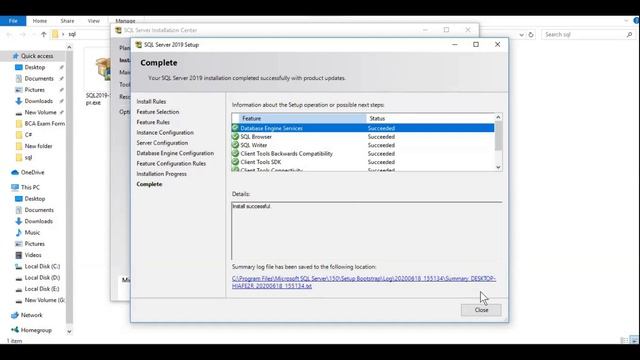Open Desktop under Quick access
The height and width of the screenshot is (360, 640).
(x=34, y=67)
